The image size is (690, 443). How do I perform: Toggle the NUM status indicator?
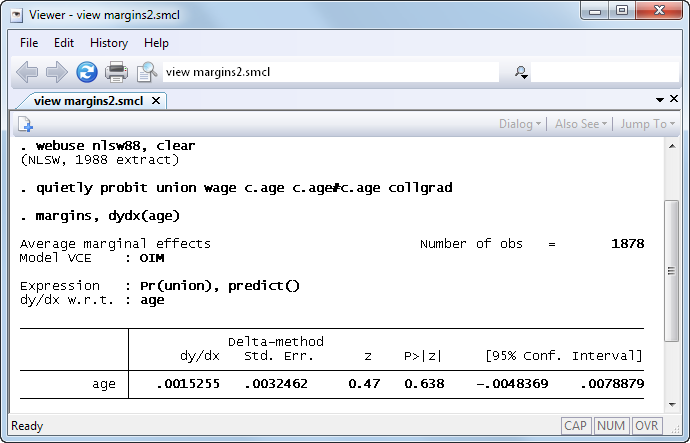610,425
